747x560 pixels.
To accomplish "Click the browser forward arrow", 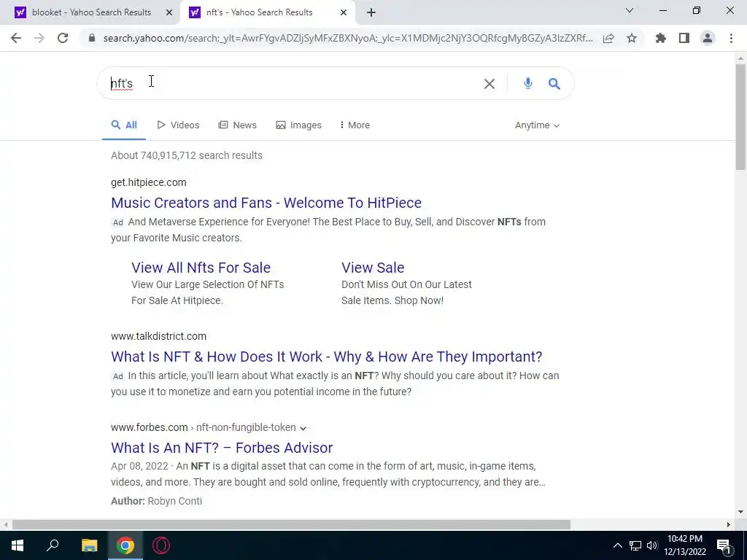I will 39,38.
